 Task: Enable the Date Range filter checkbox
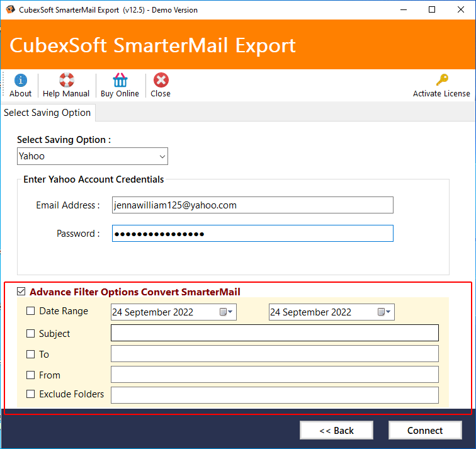click(30, 311)
